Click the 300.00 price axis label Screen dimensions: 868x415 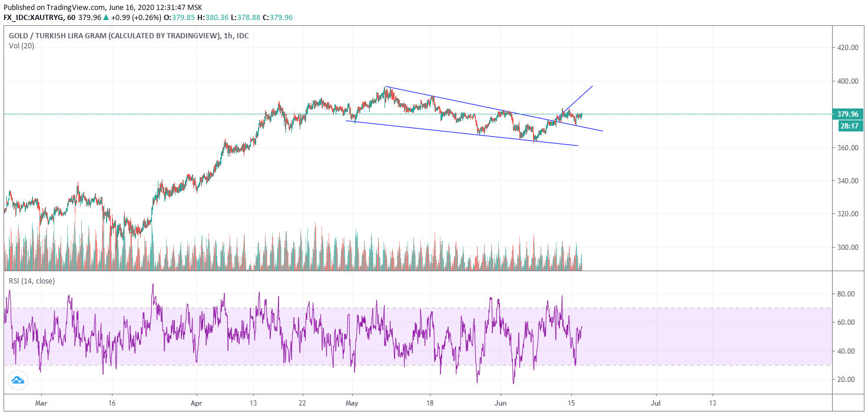pos(847,248)
